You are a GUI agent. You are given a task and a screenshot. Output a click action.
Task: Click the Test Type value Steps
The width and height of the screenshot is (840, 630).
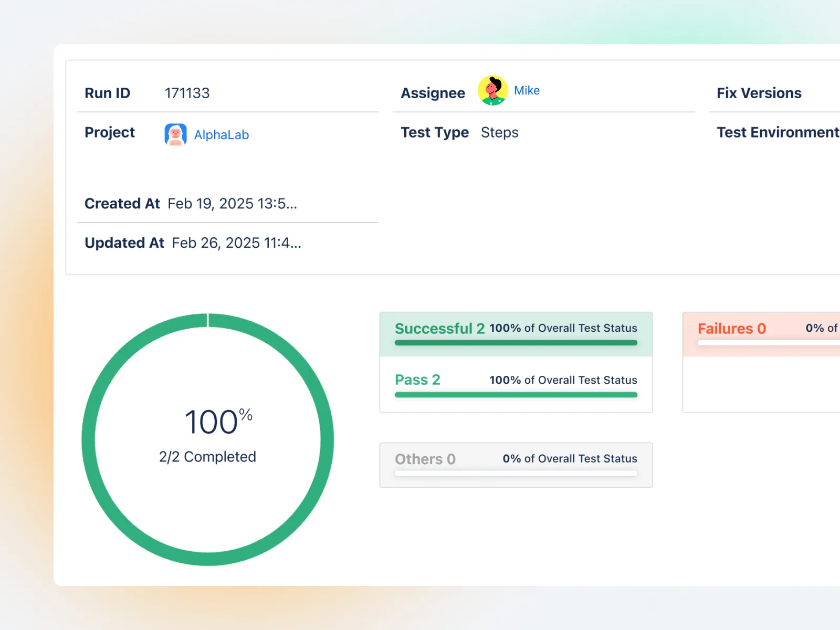coord(499,132)
